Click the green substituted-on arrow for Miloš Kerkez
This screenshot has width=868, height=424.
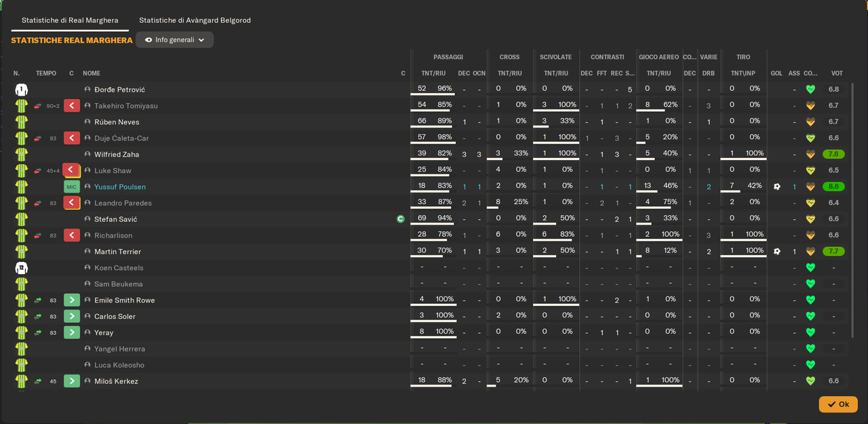pyautogui.click(x=72, y=381)
